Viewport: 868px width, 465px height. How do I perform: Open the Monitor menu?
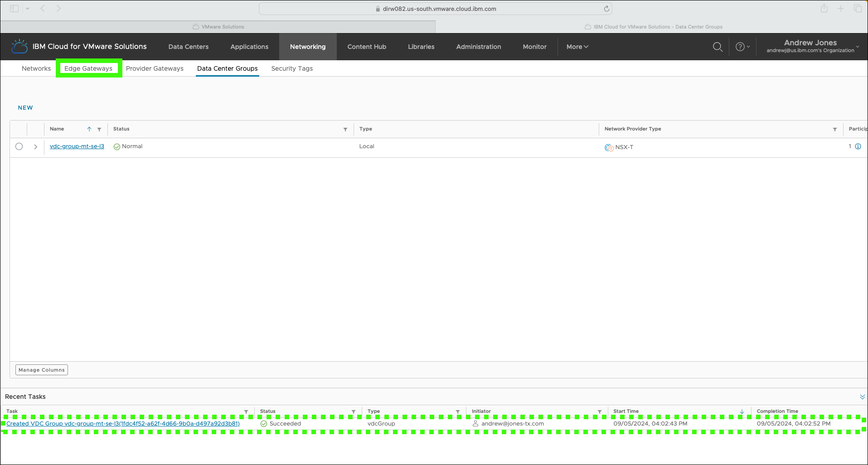(535, 47)
